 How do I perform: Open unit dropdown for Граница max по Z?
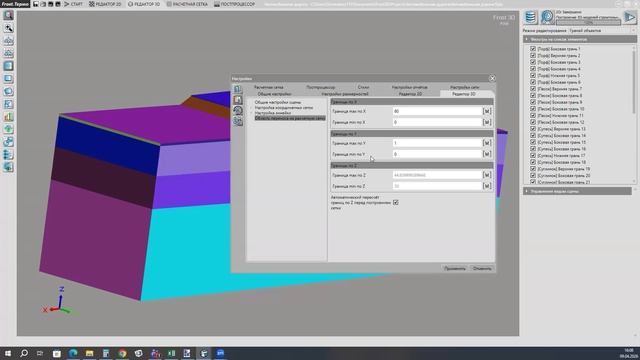pos(487,175)
